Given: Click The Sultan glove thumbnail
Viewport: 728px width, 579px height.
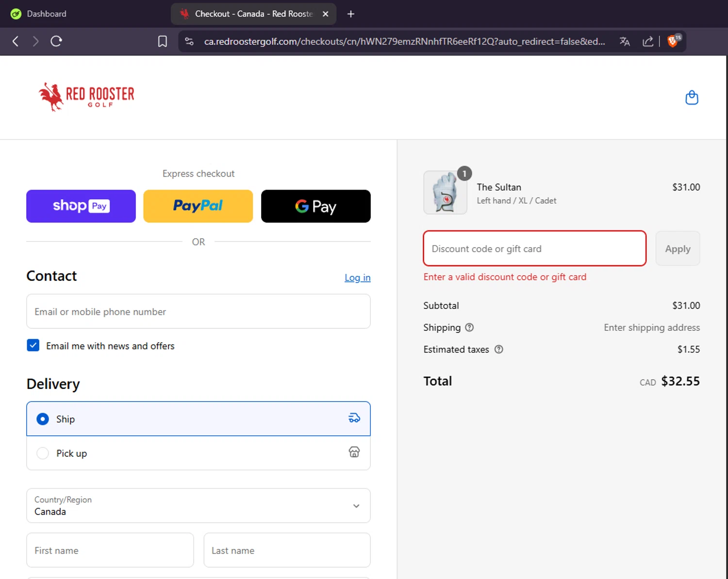Looking at the screenshot, I should (x=445, y=193).
